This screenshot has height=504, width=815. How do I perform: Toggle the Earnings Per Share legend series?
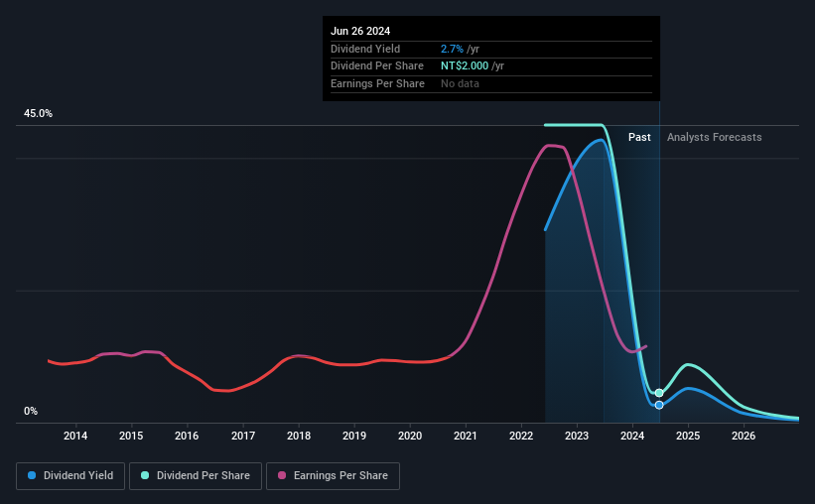pos(333,476)
